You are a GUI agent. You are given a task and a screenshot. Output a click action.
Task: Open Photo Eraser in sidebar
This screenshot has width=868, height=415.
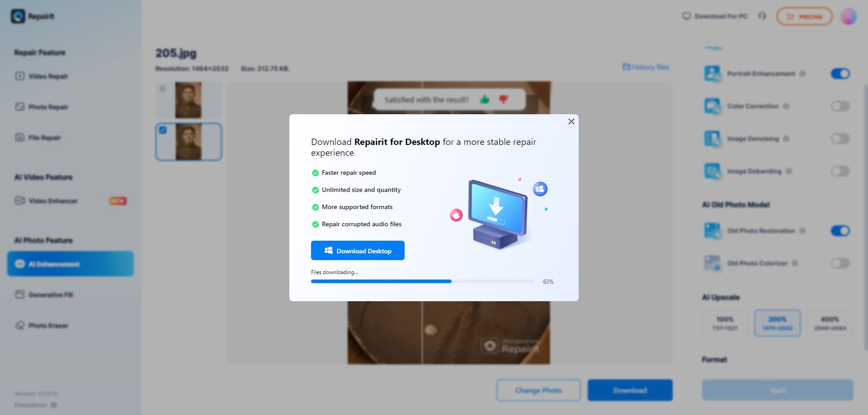71,325
